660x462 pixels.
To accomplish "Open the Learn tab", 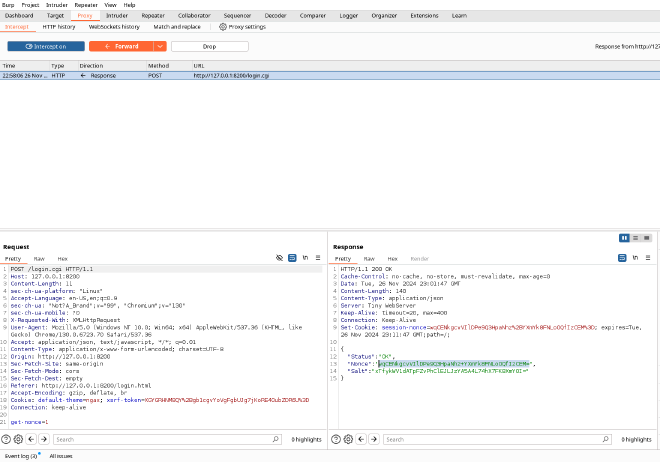I will tap(459, 16).
